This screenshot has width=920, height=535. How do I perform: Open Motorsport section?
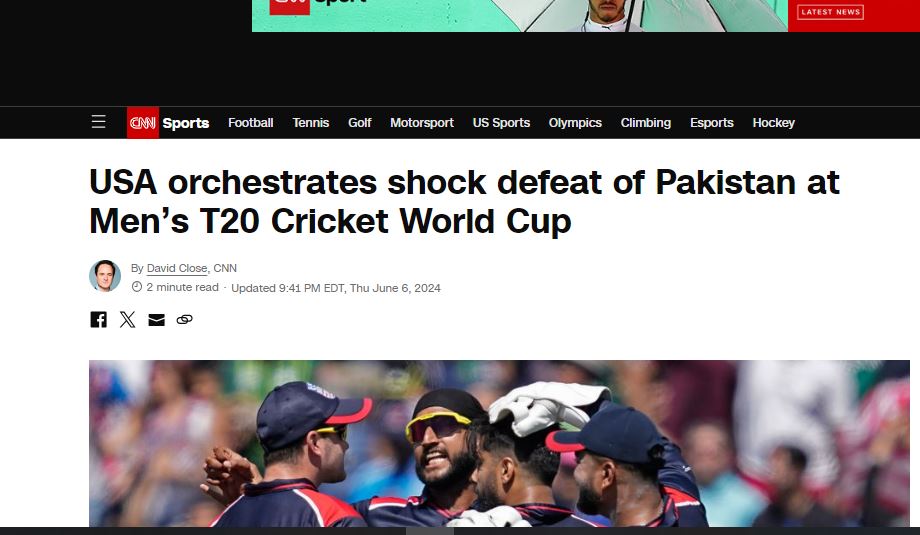tap(422, 123)
